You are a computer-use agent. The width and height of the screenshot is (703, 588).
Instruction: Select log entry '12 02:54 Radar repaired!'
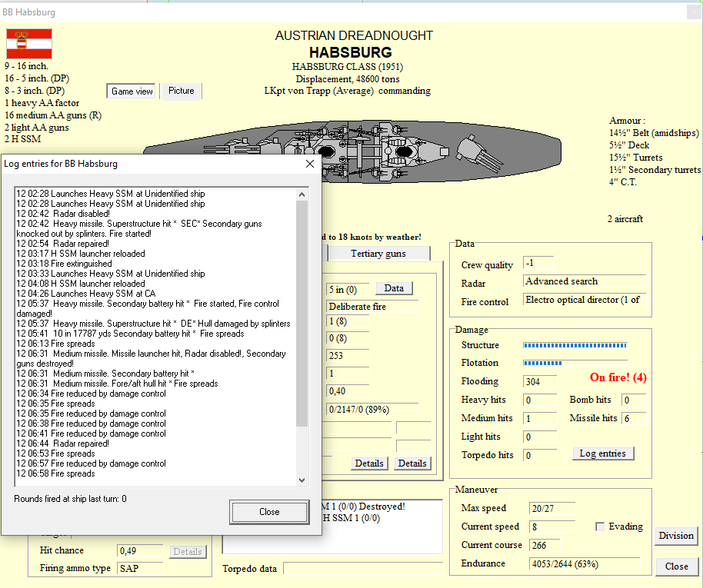(x=63, y=244)
